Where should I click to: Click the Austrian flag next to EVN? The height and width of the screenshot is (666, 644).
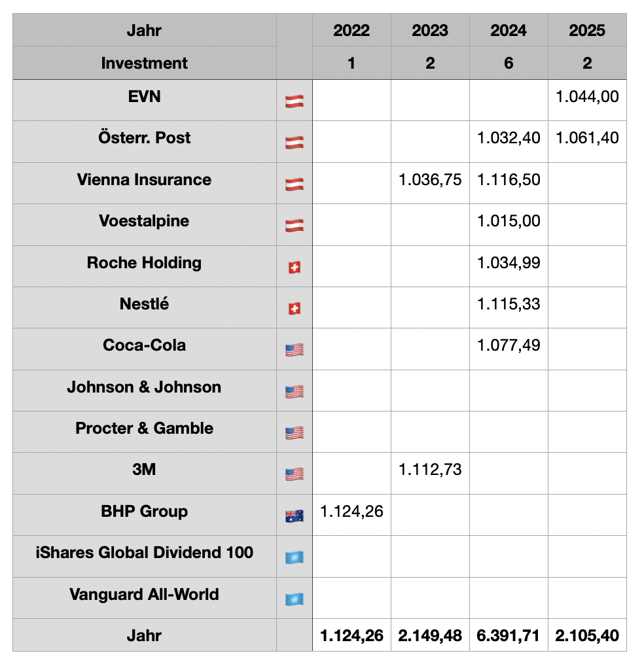(294, 102)
